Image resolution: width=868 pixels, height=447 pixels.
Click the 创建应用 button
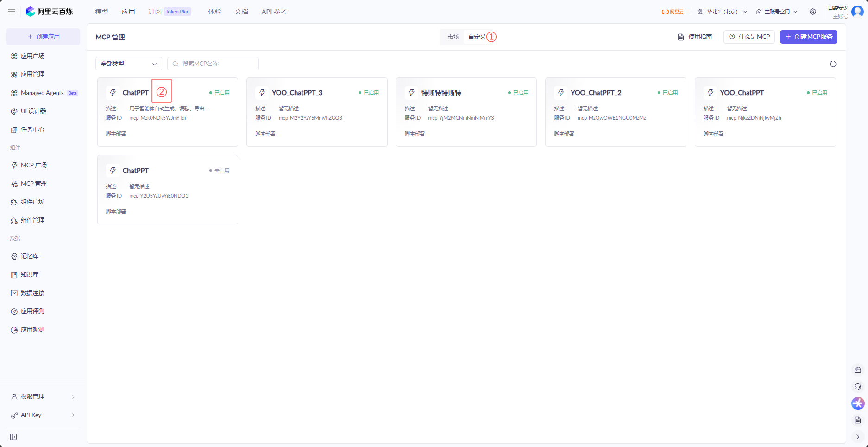pyautogui.click(x=43, y=37)
